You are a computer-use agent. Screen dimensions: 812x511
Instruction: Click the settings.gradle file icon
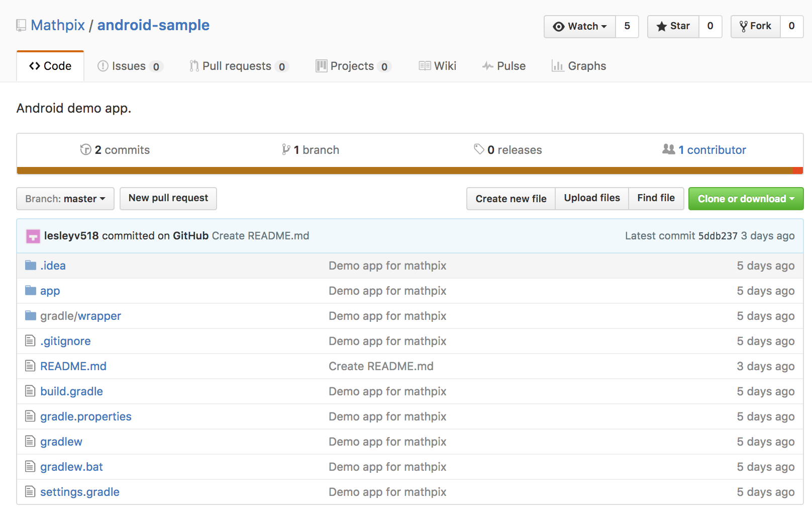click(30, 491)
